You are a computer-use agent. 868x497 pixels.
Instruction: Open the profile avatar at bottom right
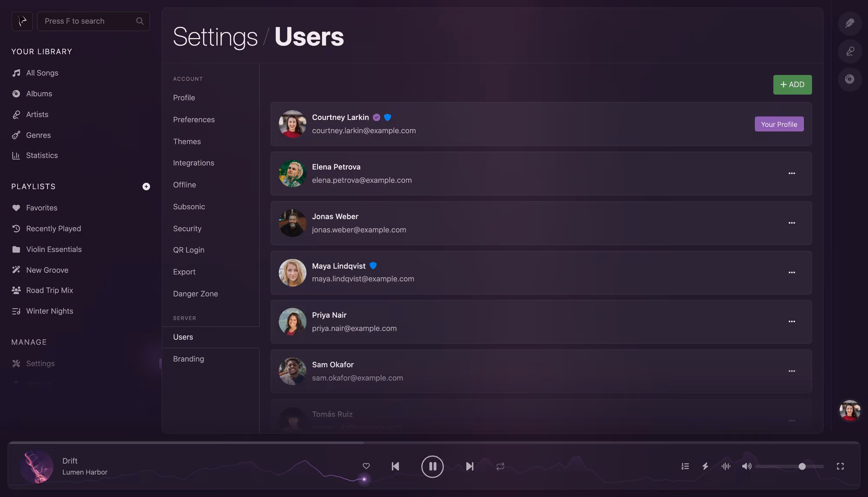850,410
